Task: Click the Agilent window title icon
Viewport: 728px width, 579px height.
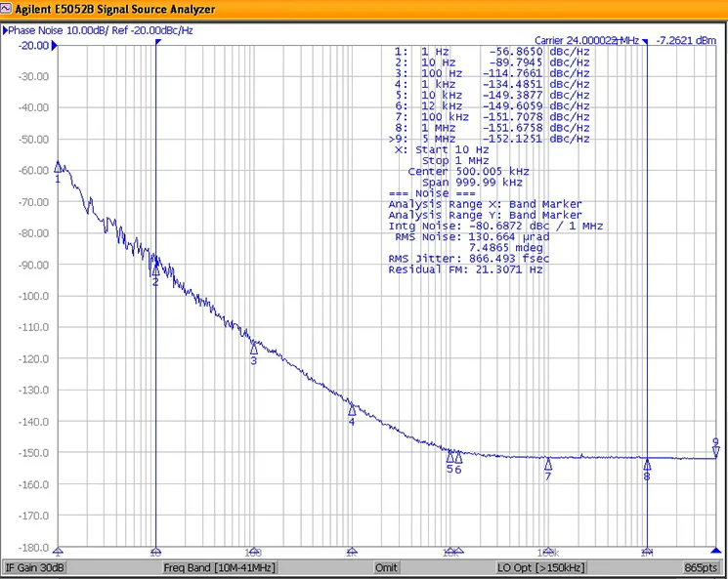Action: coord(6,9)
